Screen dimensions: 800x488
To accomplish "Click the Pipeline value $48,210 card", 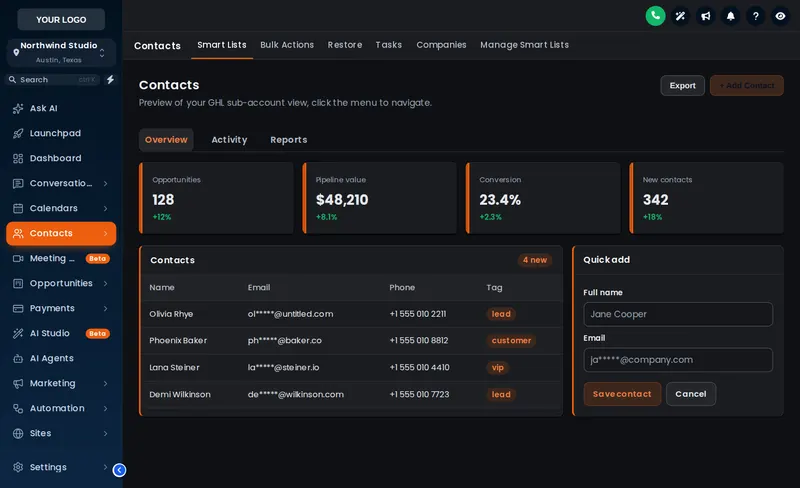I will click(380, 198).
